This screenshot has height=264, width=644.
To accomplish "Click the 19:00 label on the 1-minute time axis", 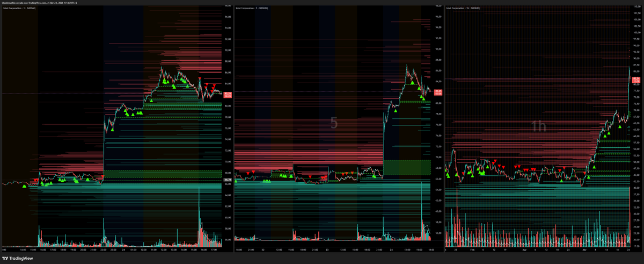I will click(x=73, y=249).
